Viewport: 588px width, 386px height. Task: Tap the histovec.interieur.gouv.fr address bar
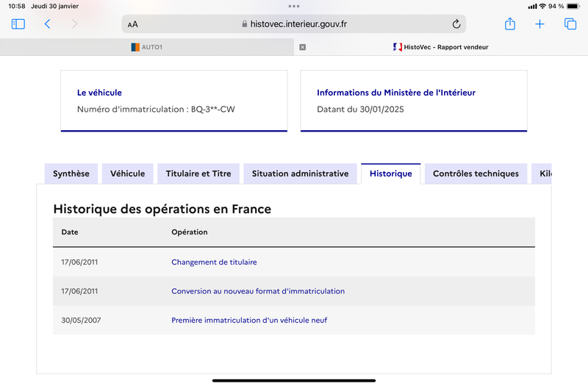(x=294, y=24)
